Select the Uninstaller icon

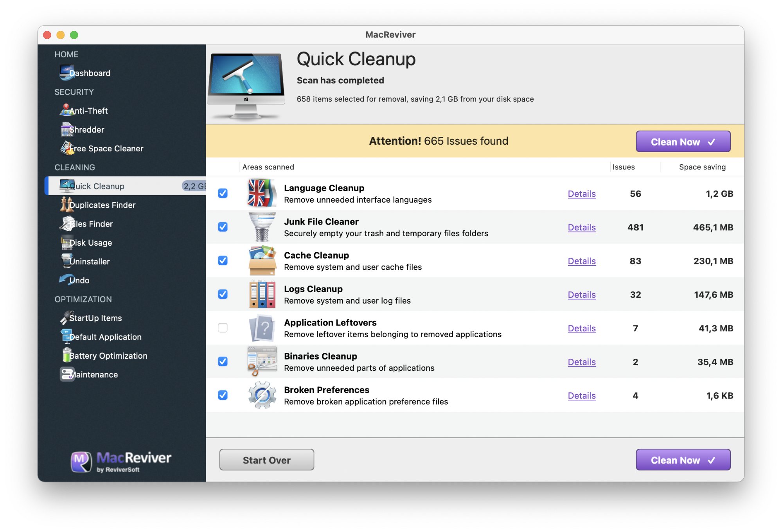coord(67,261)
